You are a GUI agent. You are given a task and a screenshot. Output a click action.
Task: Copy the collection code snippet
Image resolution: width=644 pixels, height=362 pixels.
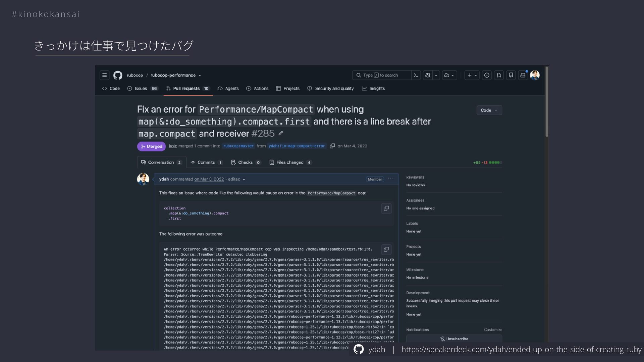click(x=386, y=208)
